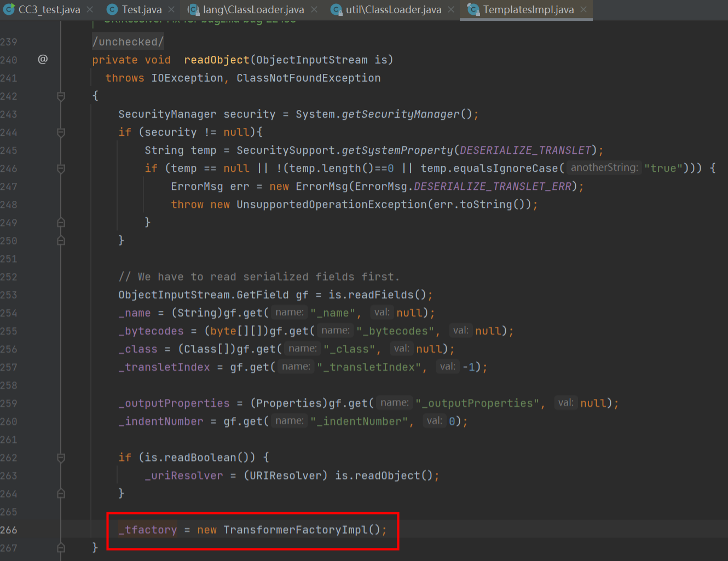The height and width of the screenshot is (561, 728).
Task: Click the serialized fields comment on line 252
Action: [259, 276]
